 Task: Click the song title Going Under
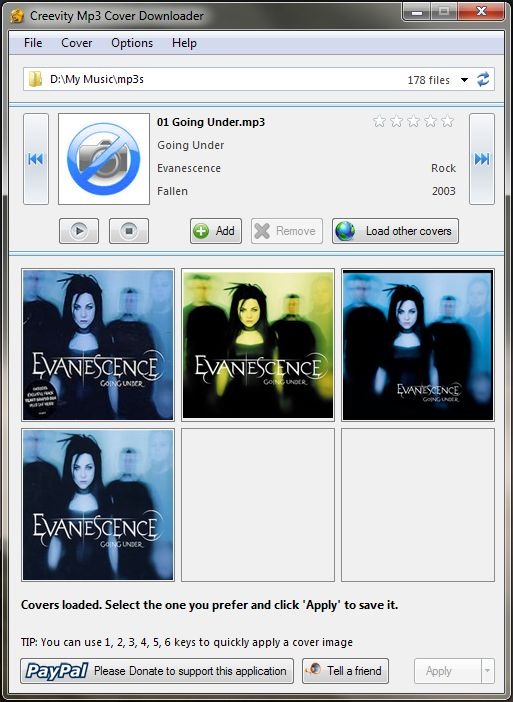[191, 145]
